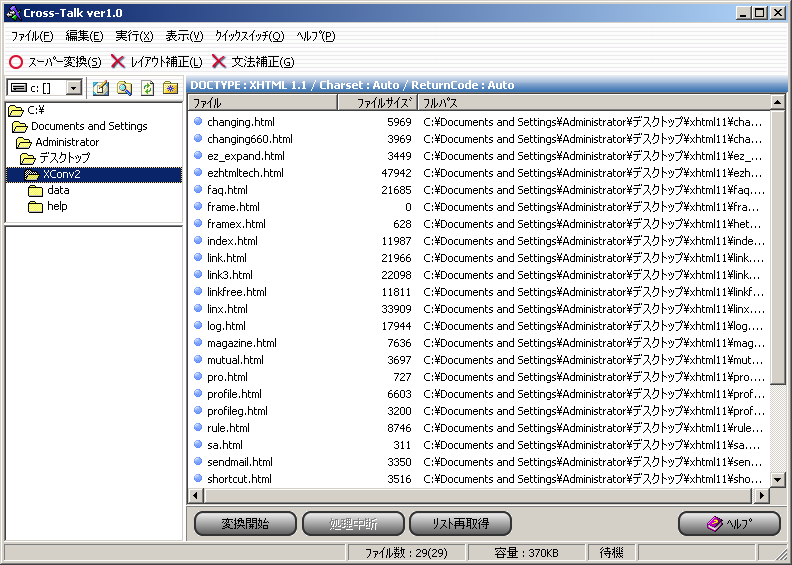792x565 pixels.
Task: Select the help folder in tree
Action: coord(57,206)
